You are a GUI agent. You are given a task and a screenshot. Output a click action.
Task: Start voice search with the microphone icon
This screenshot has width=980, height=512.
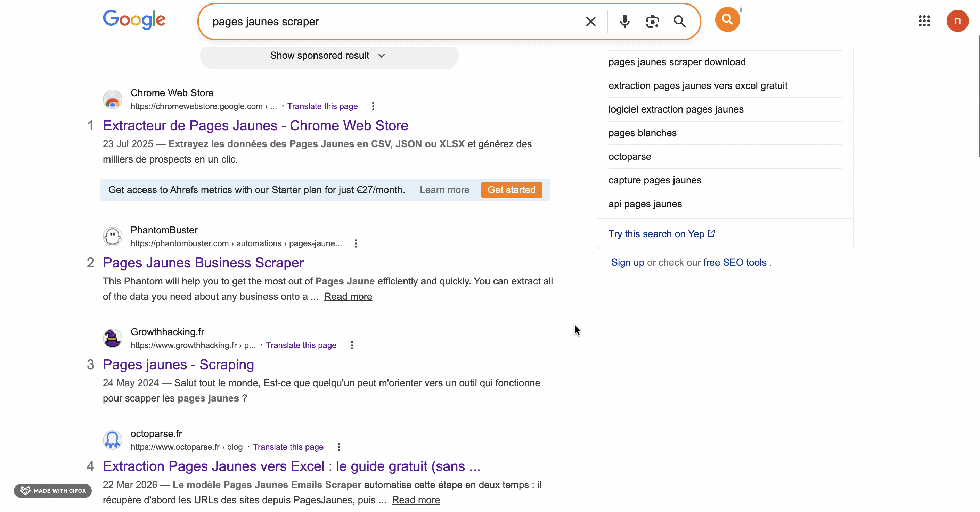point(624,22)
